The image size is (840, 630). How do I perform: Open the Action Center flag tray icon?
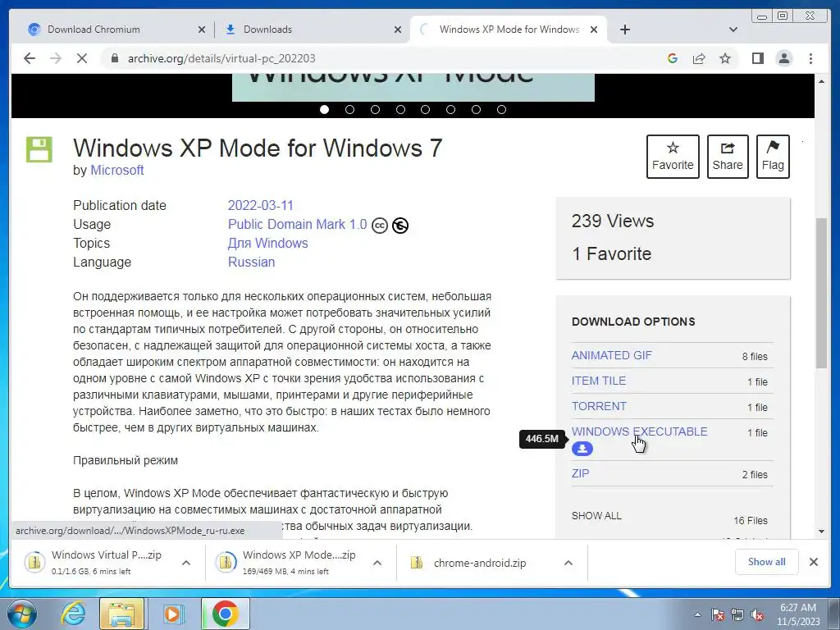pos(718,614)
